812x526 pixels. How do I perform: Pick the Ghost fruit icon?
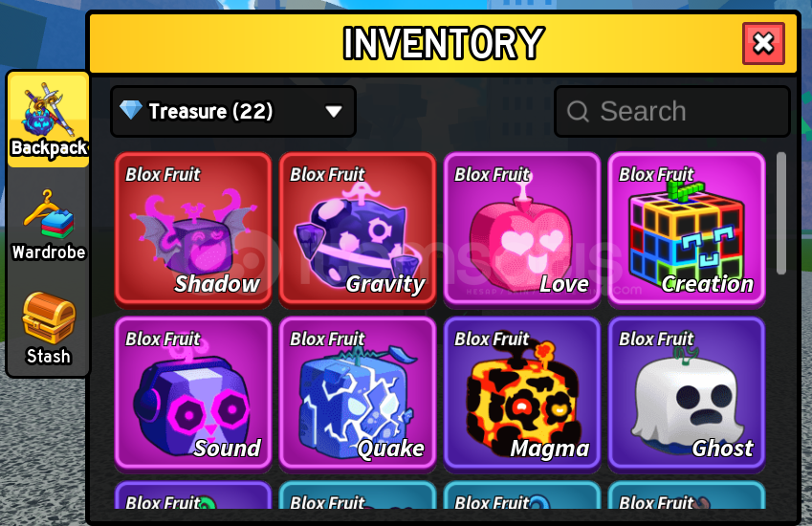(687, 394)
